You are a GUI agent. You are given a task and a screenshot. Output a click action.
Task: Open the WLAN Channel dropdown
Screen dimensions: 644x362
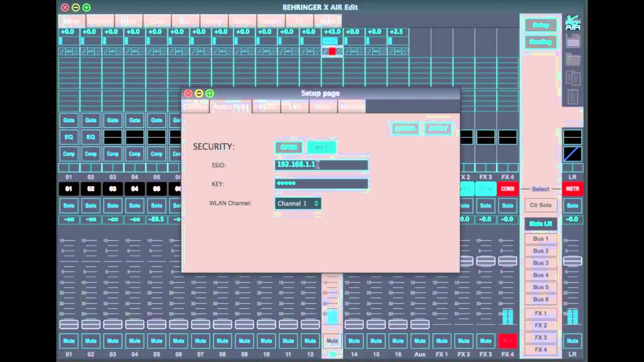pos(298,204)
